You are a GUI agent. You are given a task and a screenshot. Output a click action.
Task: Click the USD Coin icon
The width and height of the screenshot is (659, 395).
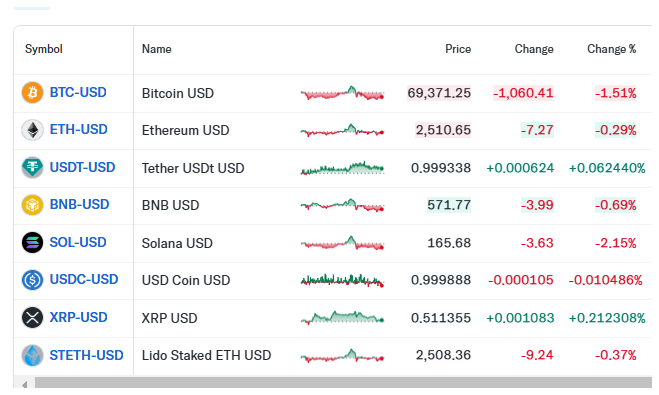pyautogui.click(x=32, y=280)
